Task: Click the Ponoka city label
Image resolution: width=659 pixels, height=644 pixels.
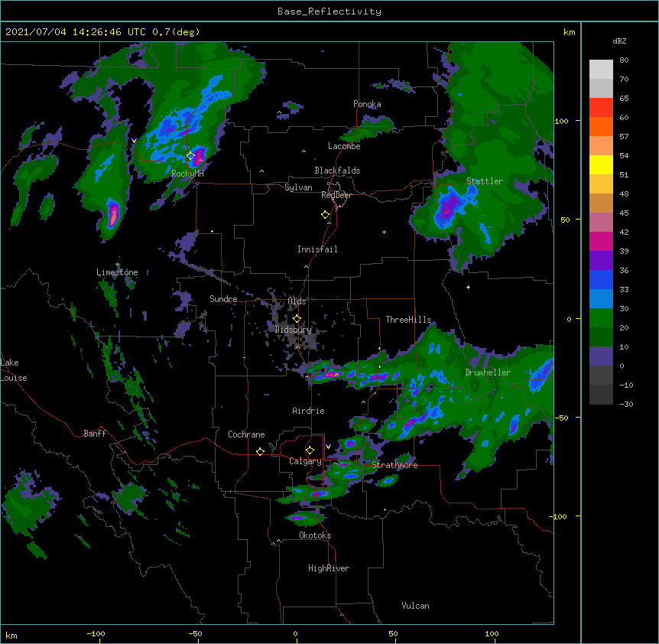Action: pos(367,104)
